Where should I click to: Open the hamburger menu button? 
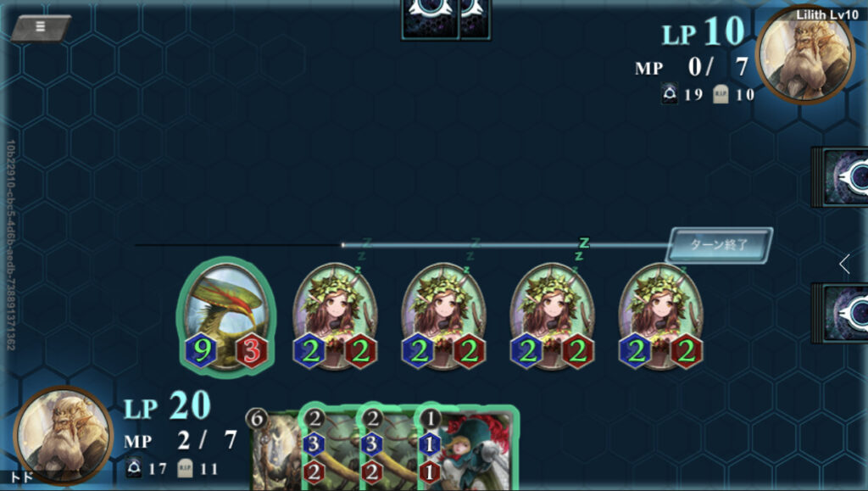click(41, 27)
